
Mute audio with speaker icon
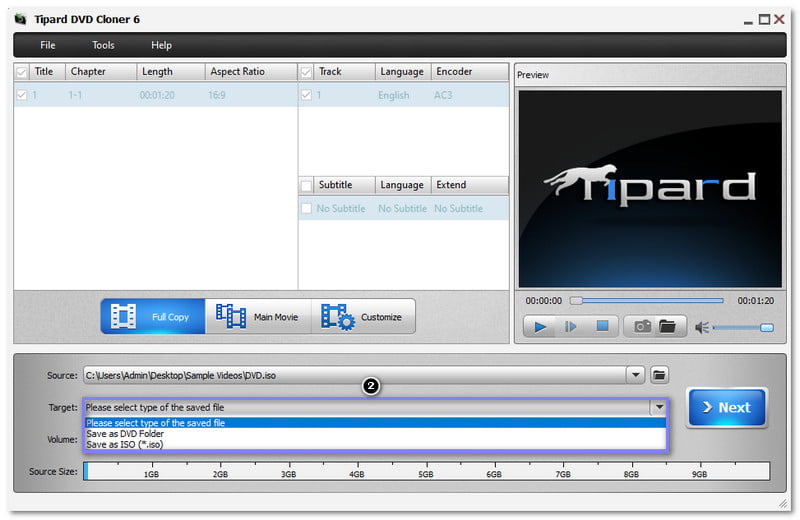[702, 328]
